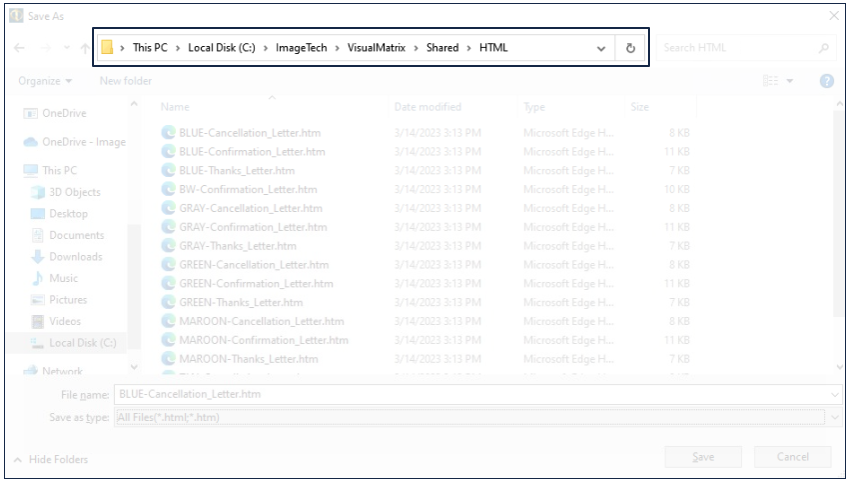Click the BLUE-Cancellation_Letter.htm file icon
This screenshot has height=482, width=849.
coord(168,133)
